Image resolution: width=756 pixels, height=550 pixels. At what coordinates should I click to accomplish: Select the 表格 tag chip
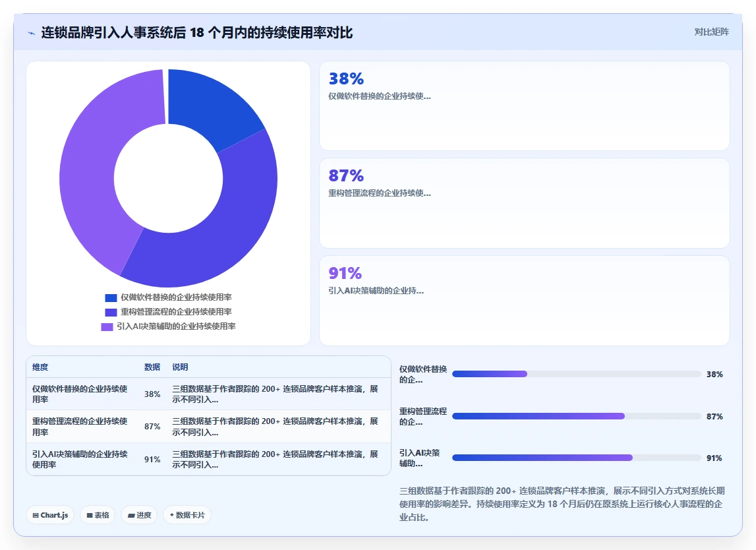pyautogui.click(x=98, y=515)
